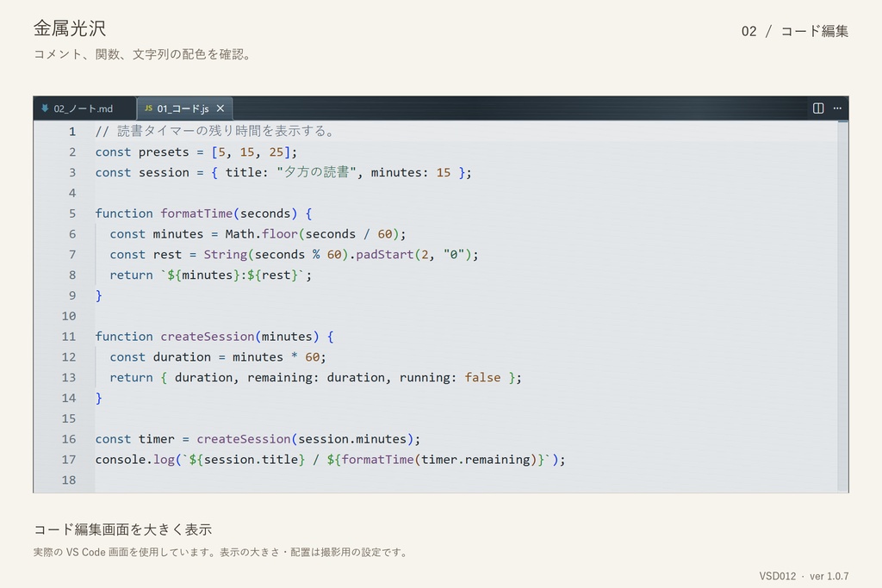Click the number 25 in presets array
Screen dimensions: 882x588
pos(276,152)
